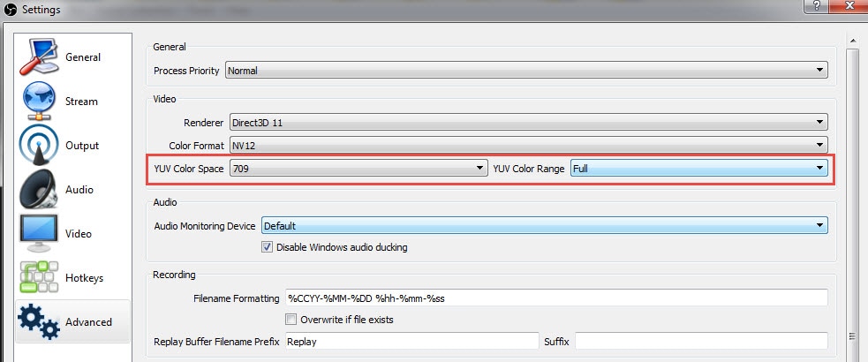Click the Filename Formatting text field
This screenshot has width=868, height=362.
(x=556, y=298)
